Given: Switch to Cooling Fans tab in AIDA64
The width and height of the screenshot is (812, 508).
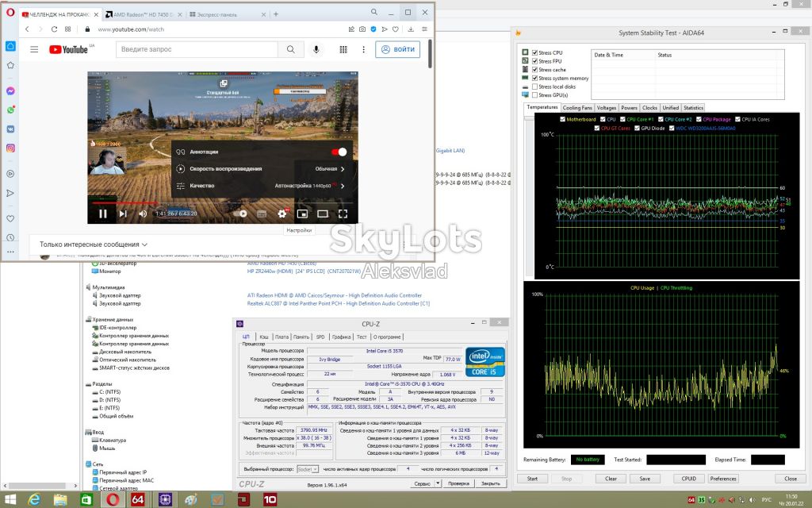Looking at the screenshot, I should point(577,108).
